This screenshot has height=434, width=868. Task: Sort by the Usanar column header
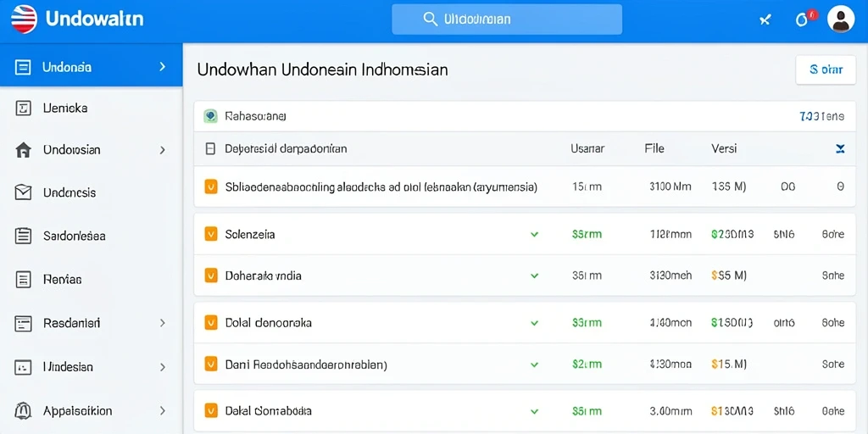(587, 148)
